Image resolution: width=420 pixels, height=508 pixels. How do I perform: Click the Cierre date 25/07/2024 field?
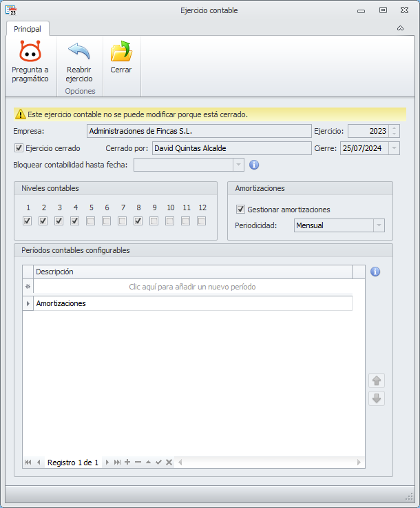[364, 148]
